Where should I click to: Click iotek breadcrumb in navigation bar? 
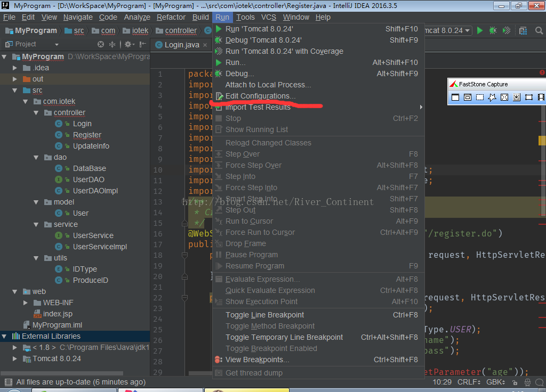(x=136, y=30)
